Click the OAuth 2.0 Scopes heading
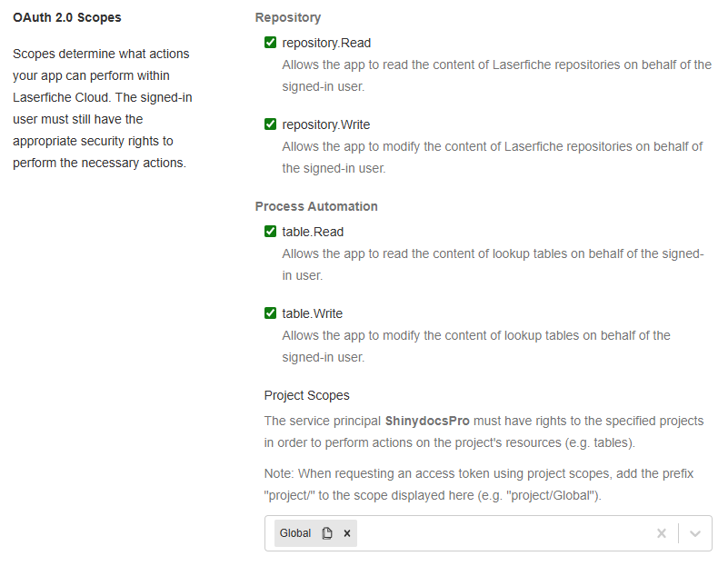This screenshot has height=566, width=728. [x=67, y=17]
